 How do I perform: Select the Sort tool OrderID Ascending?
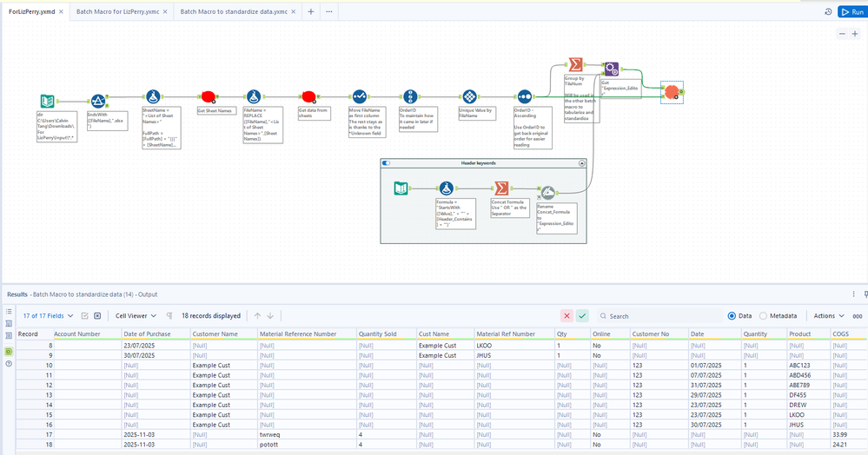point(524,97)
